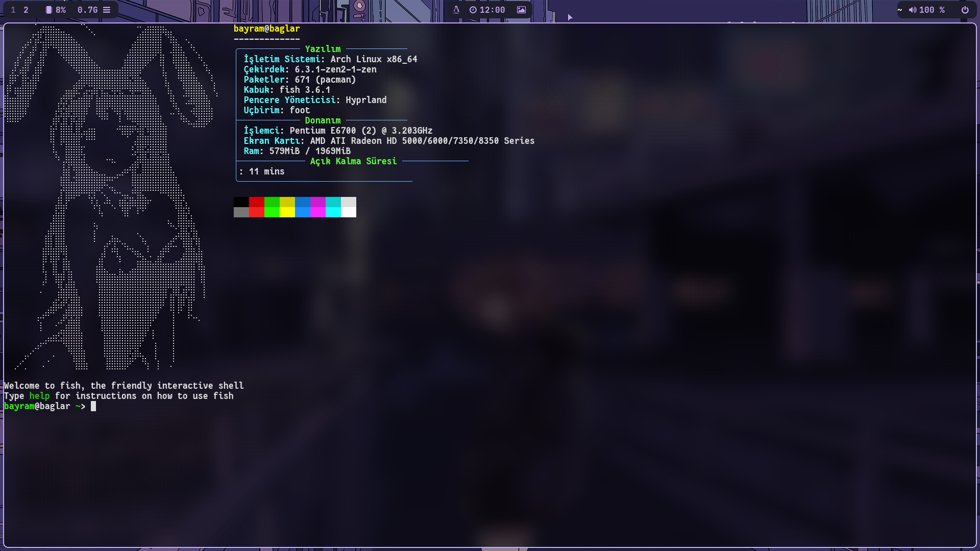980x551 pixels.
Task: Switch to workspace 1
Action: (13, 10)
